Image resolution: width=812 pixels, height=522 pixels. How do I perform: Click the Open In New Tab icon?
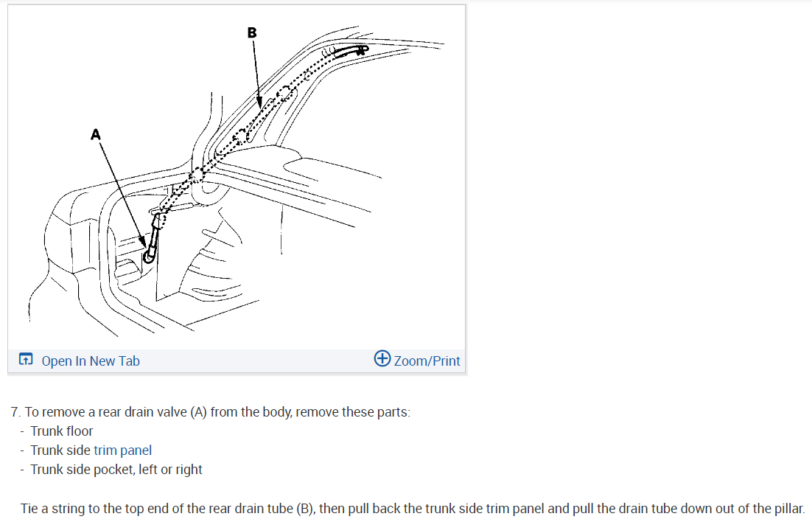point(25,359)
